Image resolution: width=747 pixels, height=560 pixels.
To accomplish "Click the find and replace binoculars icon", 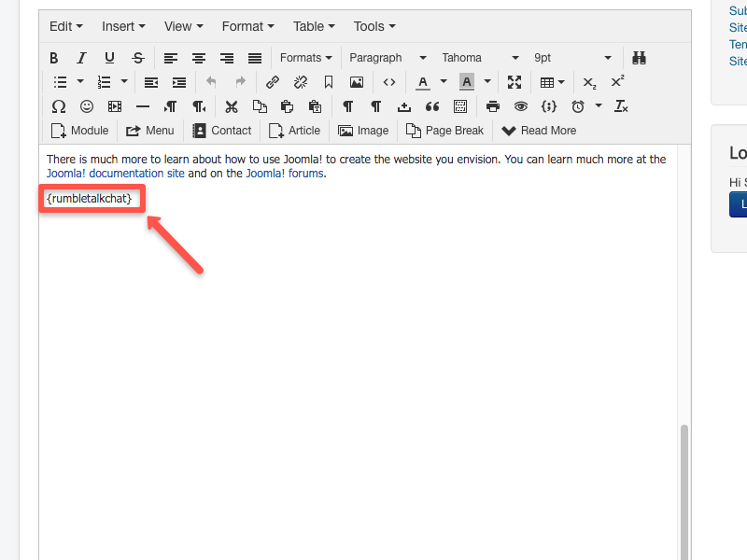I will click(640, 58).
